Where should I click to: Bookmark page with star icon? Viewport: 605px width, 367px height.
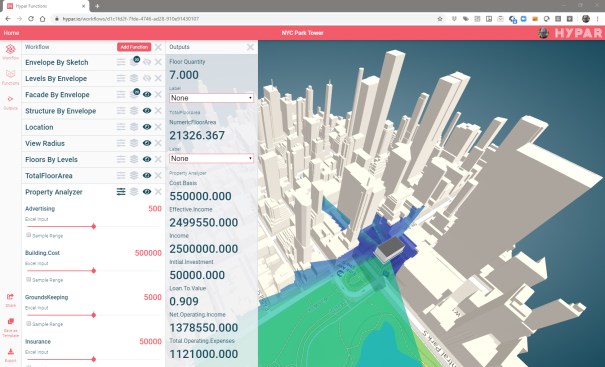pos(440,19)
